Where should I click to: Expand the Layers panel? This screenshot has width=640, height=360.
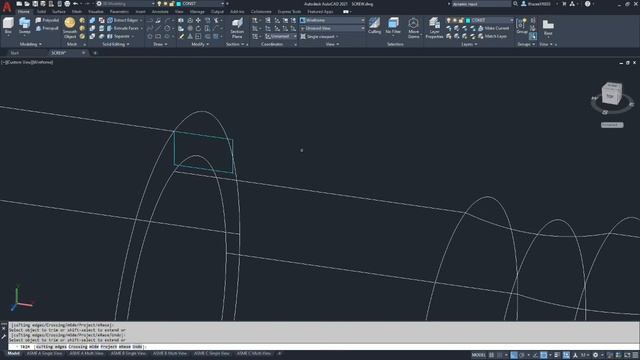(469, 44)
